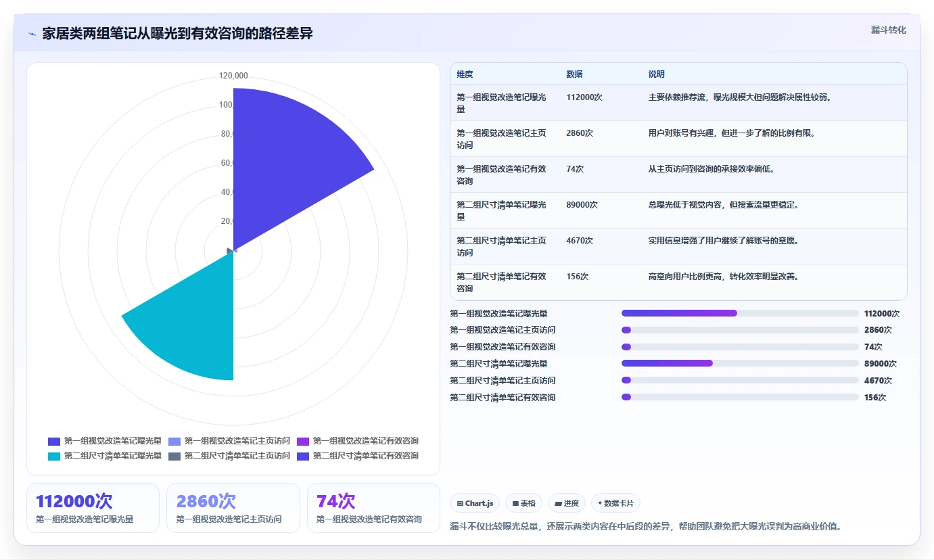Click the 表格 tag chip
The image size is (934, 560).
524,503
